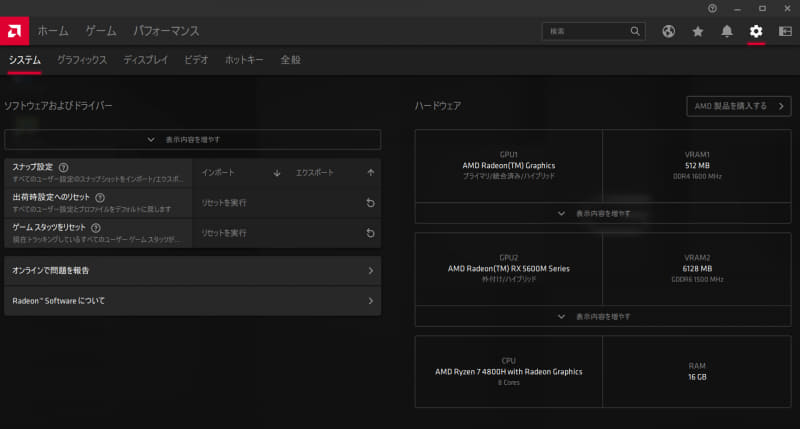Switch to the ディスプレイ tab
800x429 pixels.
[145, 60]
